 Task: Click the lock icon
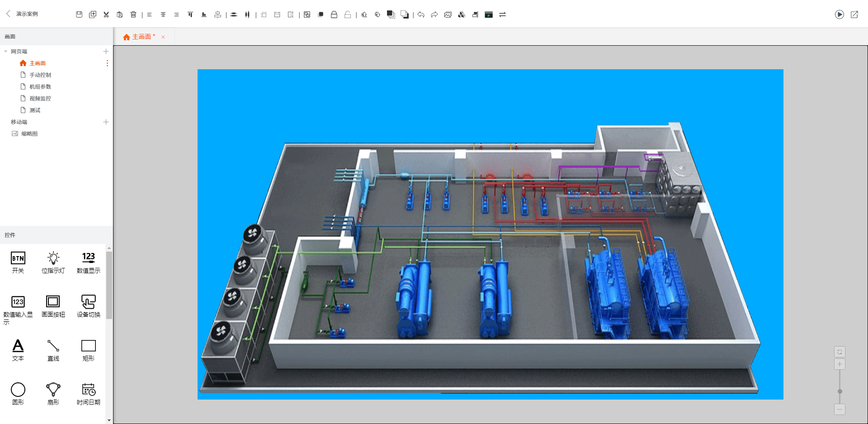tap(334, 14)
